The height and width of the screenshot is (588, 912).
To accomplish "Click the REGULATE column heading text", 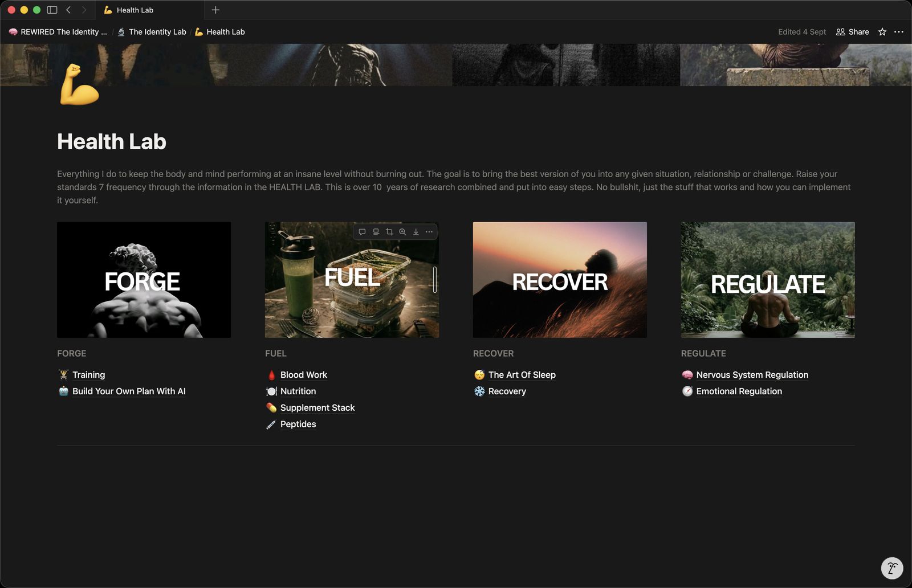I will [703, 353].
